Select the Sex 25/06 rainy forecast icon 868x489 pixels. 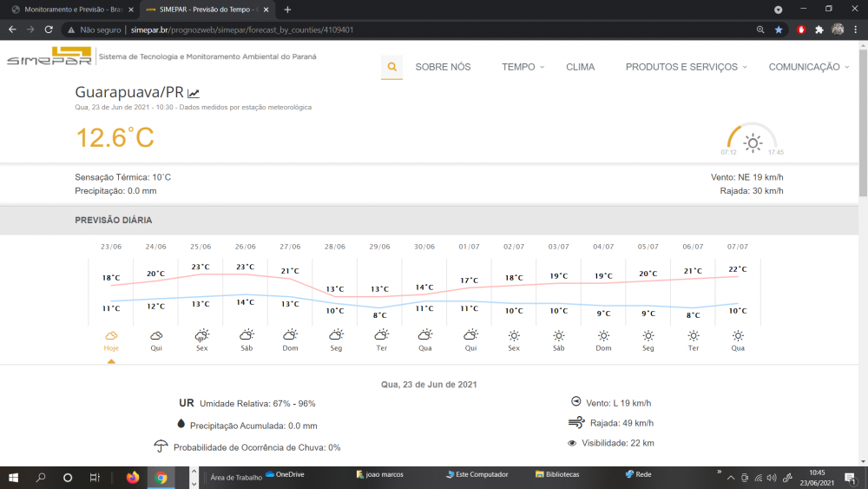pyautogui.click(x=201, y=334)
